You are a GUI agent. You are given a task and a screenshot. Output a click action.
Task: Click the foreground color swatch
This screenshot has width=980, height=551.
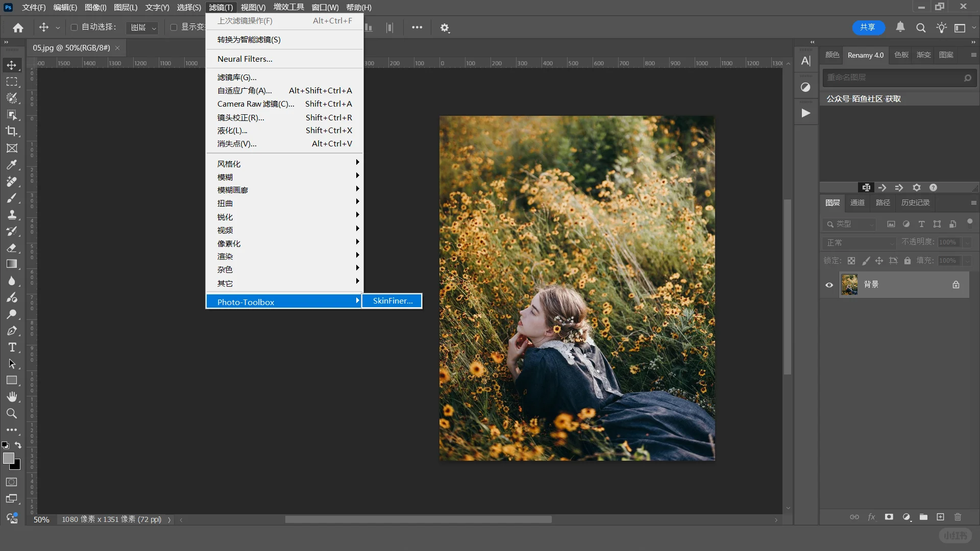pos(8,458)
